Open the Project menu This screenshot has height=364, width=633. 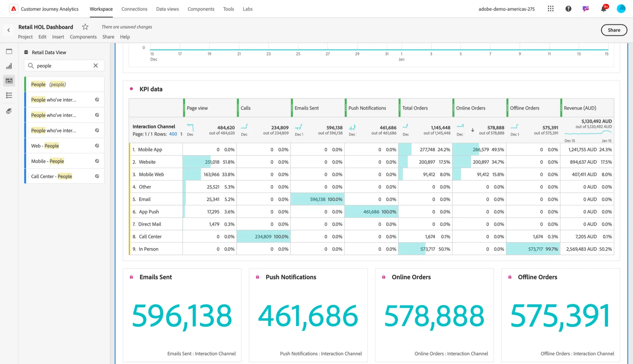25,37
